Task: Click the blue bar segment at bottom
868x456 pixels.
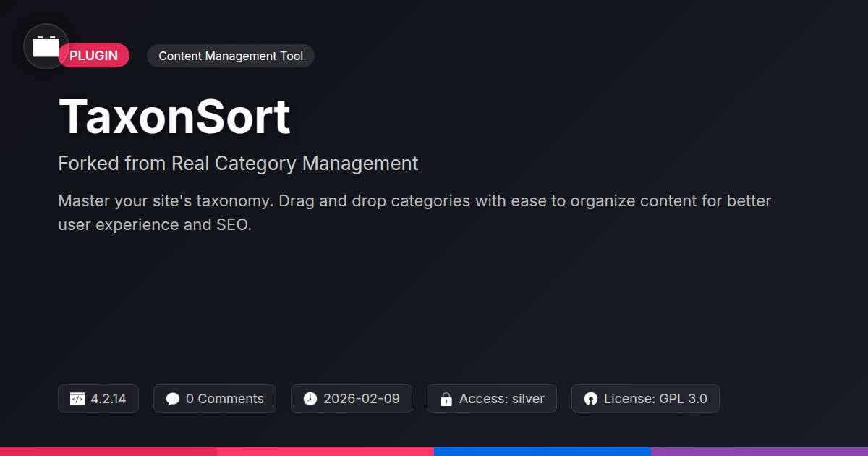Action: (542, 452)
